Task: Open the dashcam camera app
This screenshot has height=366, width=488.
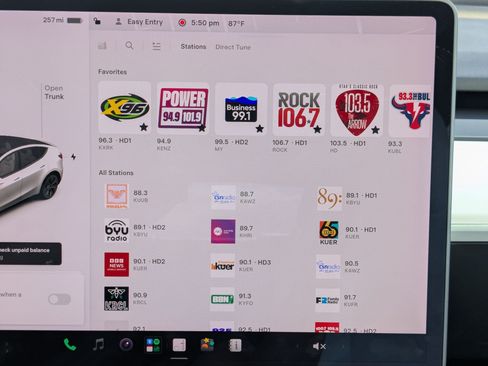Action: (126, 345)
